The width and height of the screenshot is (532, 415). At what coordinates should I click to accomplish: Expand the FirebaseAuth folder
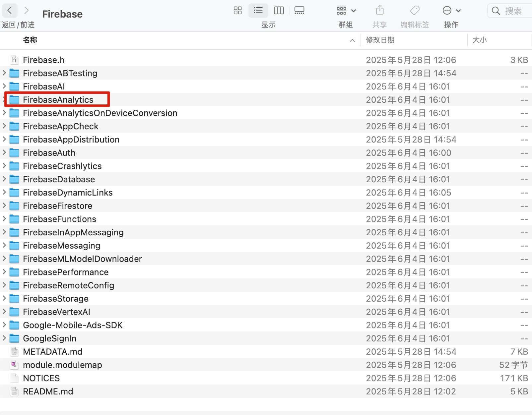pyautogui.click(x=4, y=152)
